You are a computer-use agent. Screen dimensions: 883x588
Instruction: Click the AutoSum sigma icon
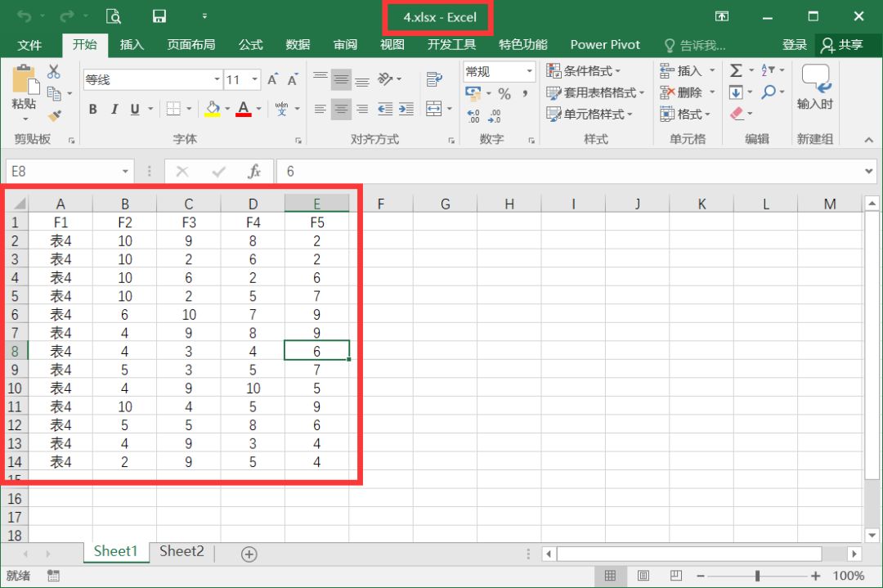click(x=736, y=70)
